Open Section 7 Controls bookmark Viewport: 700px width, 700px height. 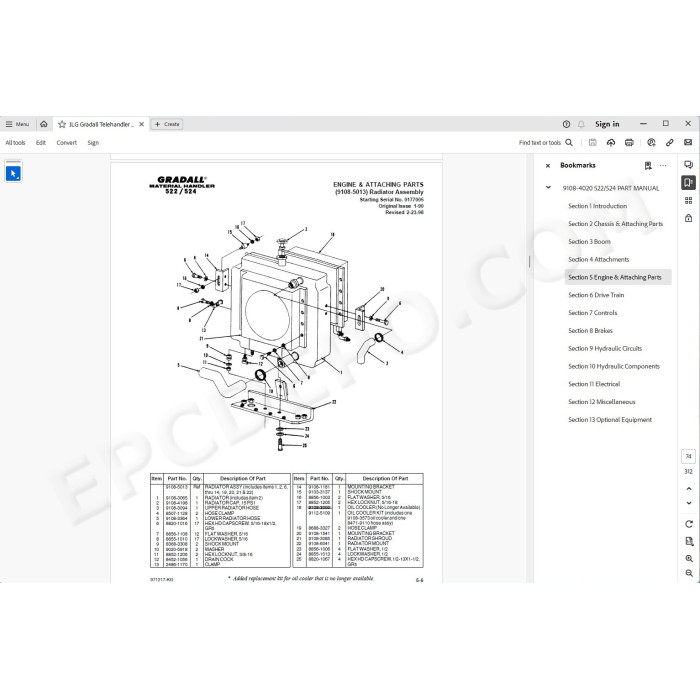coord(592,313)
